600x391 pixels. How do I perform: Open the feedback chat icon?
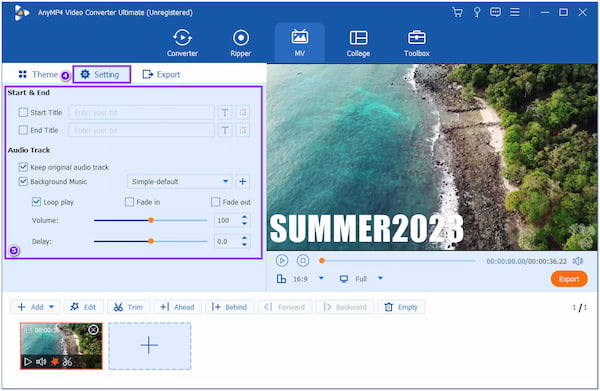pyautogui.click(x=496, y=13)
